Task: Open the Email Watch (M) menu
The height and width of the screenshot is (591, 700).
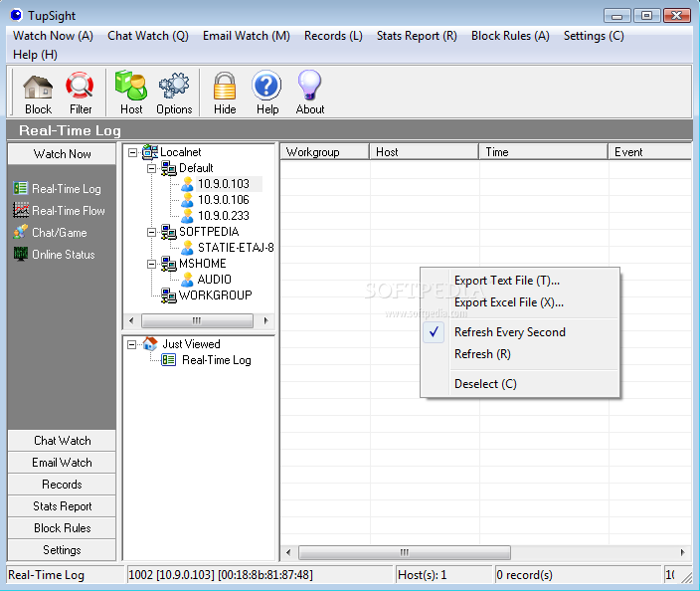Action: click(x=247, y=36)
